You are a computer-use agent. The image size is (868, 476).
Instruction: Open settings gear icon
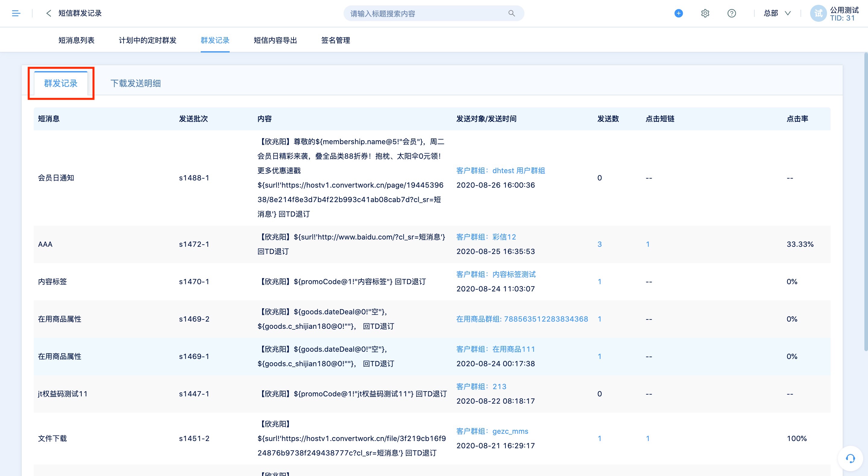pyautogui.click(x=705, y=14)
